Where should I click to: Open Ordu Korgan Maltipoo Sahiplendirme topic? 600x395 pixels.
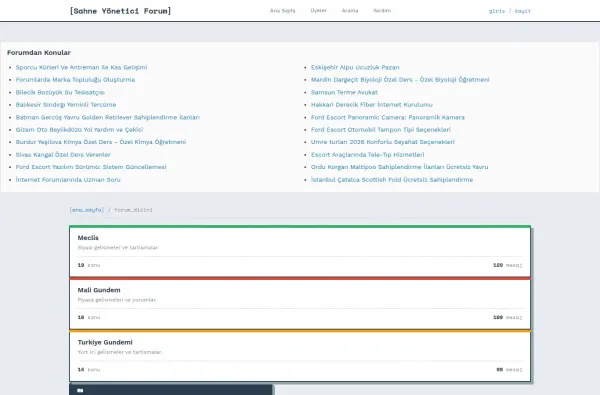click(399, 167)
